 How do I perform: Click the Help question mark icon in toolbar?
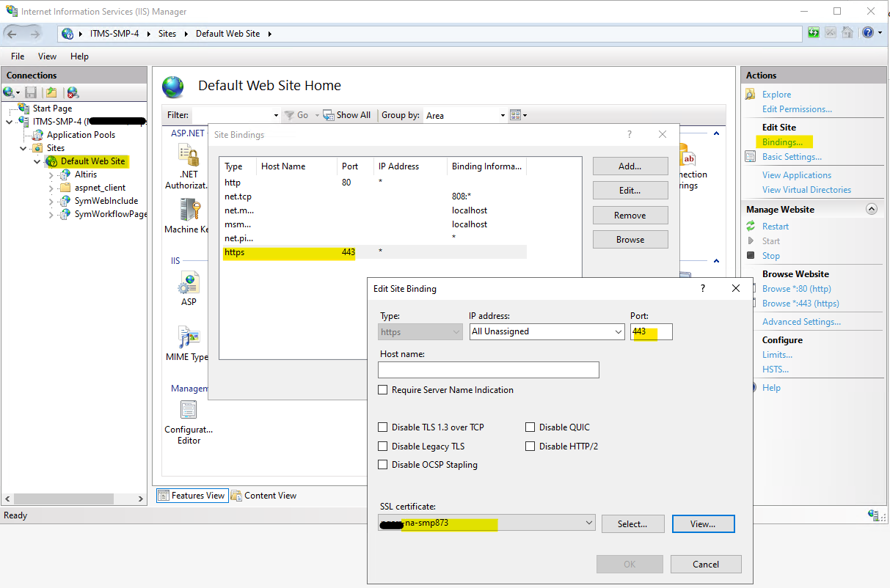(x=868, y=33)
